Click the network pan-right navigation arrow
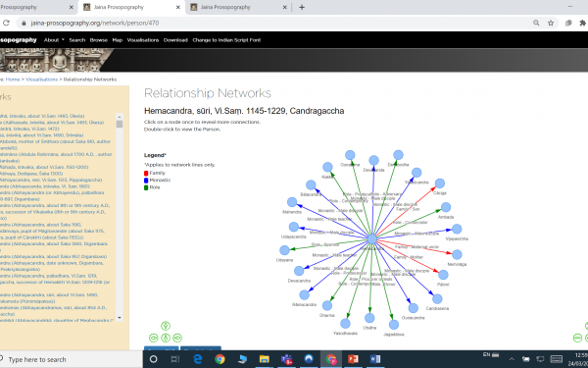Screen dimensions: 588x368 pos(177,338)
